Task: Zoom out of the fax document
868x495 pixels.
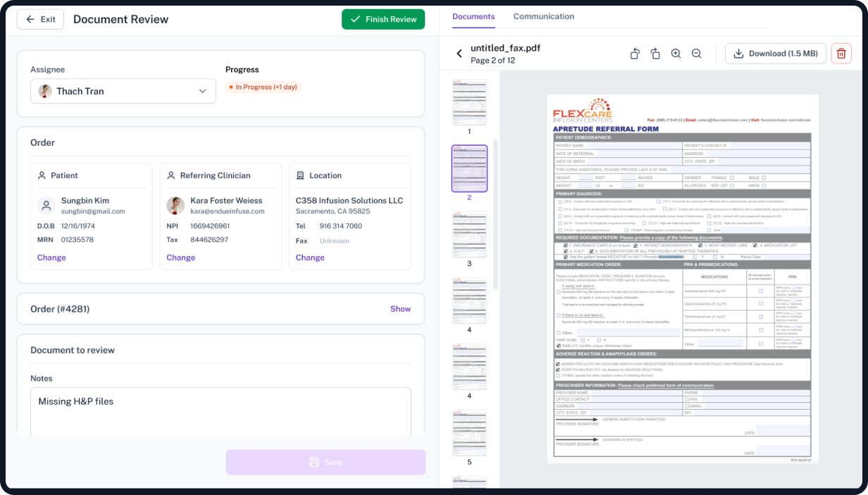Action: click(x=696, y=54)
